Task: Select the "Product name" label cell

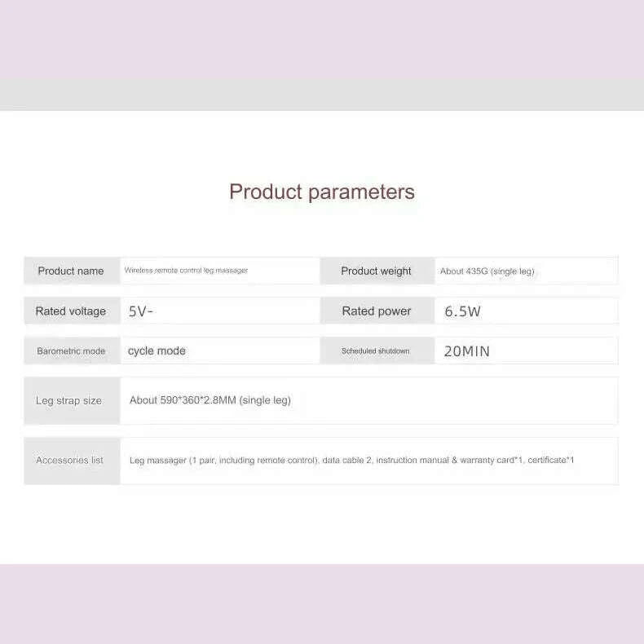Action: coord(71,271)
